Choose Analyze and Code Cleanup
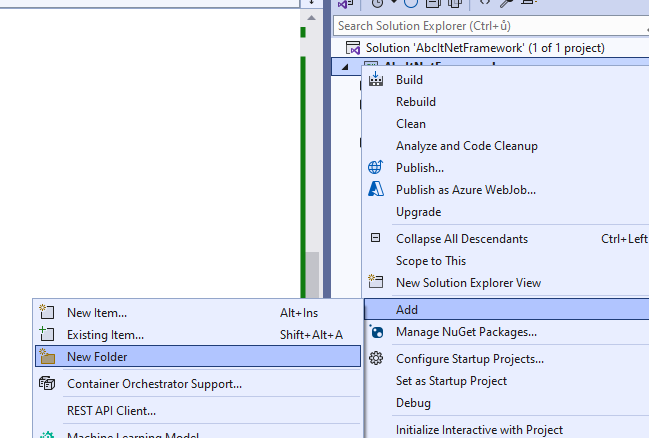Viewport: 649px width, 438px height. [466, 146]
